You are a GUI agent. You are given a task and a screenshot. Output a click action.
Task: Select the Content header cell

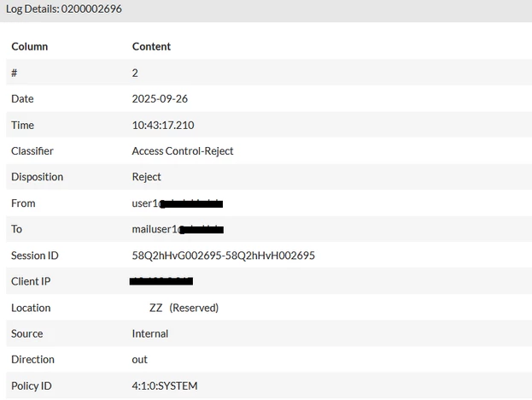pyautogui.click(x=151, y=46)
